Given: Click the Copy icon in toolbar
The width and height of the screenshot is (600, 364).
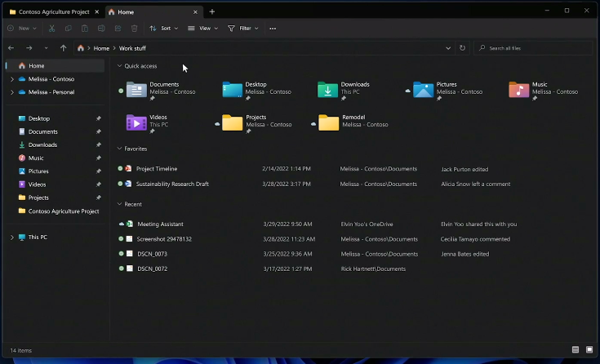Looking at the screenshot, I should [68, 29].
